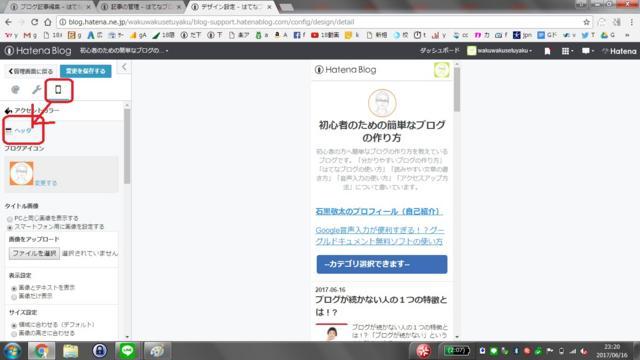Image resolution: width=640 pixels, height=360 pixels.
Task: Open Windows Start menu orb
Action: (12, 351)
